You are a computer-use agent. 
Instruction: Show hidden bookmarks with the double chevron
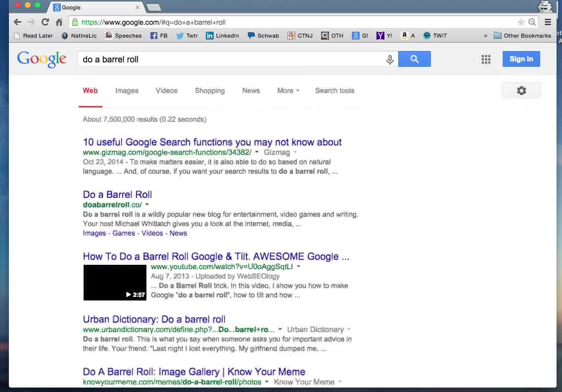coord(485,36)
